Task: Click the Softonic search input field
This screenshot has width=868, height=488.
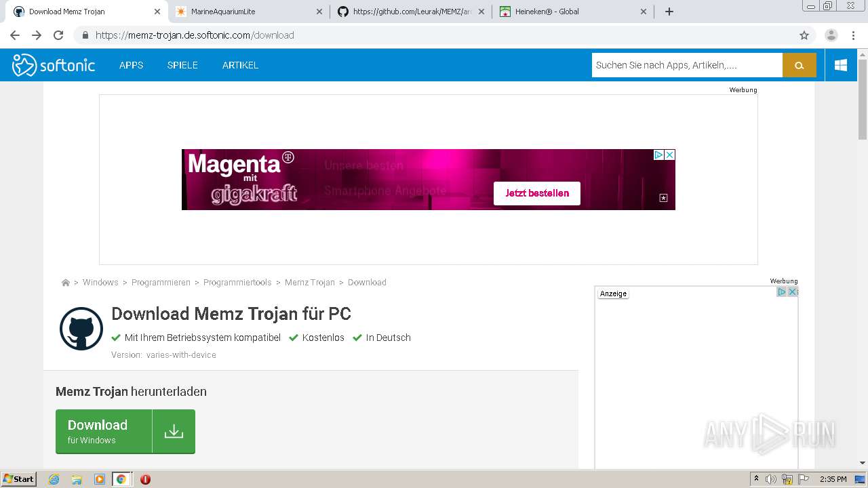Action: (687, 65)
